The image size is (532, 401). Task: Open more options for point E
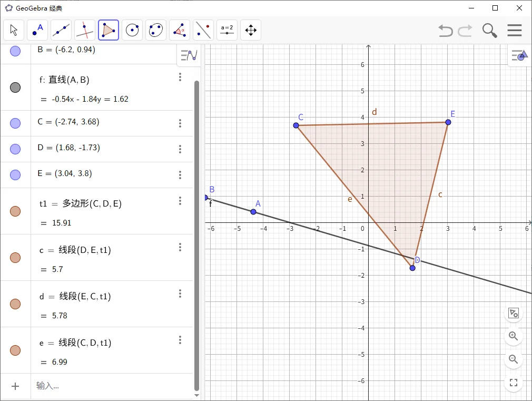coord(180,175)
